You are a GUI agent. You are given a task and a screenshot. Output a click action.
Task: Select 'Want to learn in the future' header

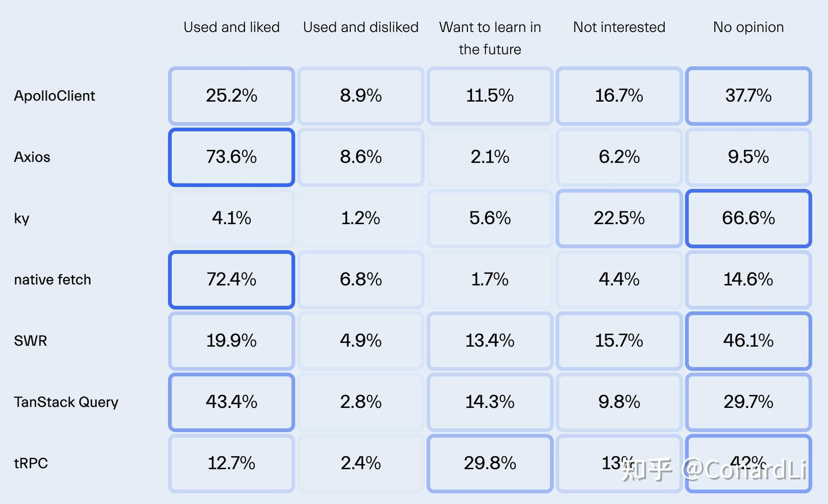490,38
